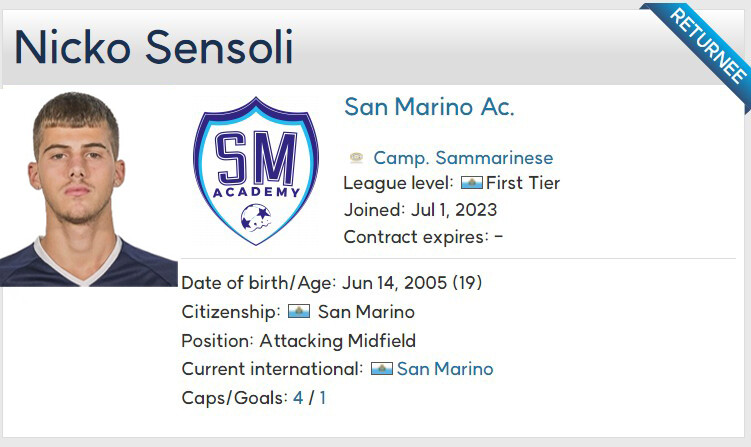Click the joined date Jul 1, 2023
Viewport: 751px width, 447px height.
(453, 210)
